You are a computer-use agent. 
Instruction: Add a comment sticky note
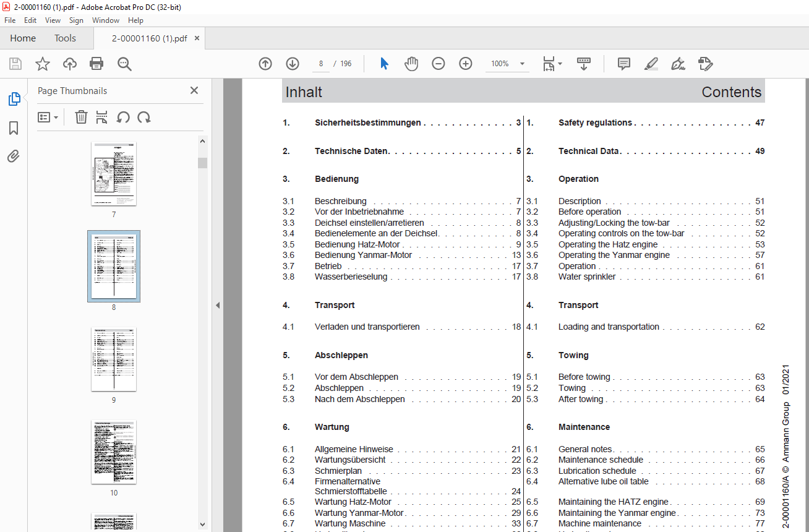coord(624,64)
